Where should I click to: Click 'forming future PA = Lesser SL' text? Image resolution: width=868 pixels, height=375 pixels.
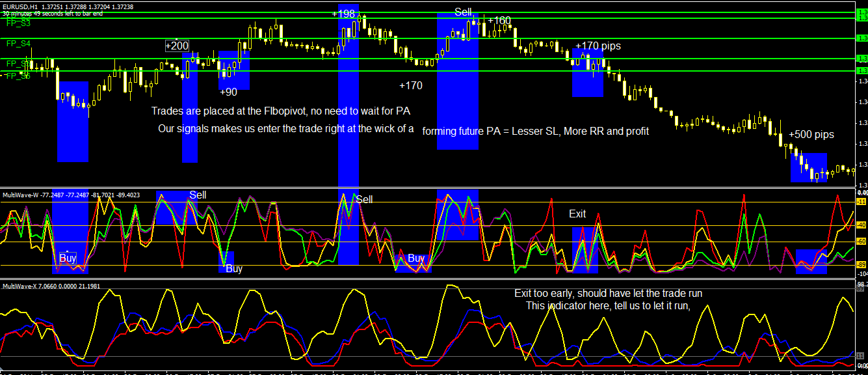click(x=490, y=132)
